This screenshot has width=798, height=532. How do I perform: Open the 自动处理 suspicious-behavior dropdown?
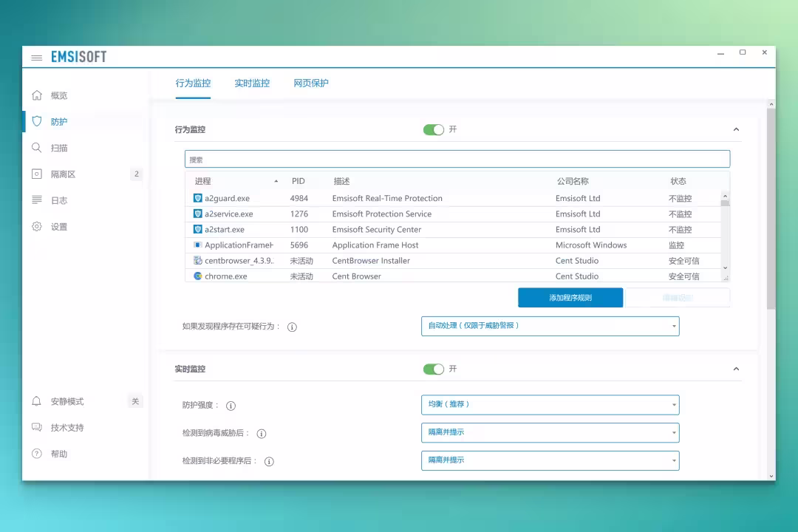pyautogui.click(x=550, y=327)
